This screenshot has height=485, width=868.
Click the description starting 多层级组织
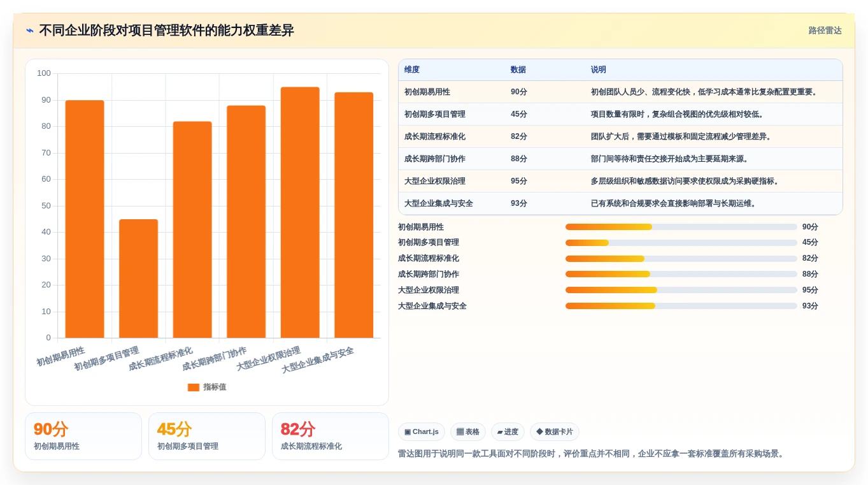tap(685, 181)
